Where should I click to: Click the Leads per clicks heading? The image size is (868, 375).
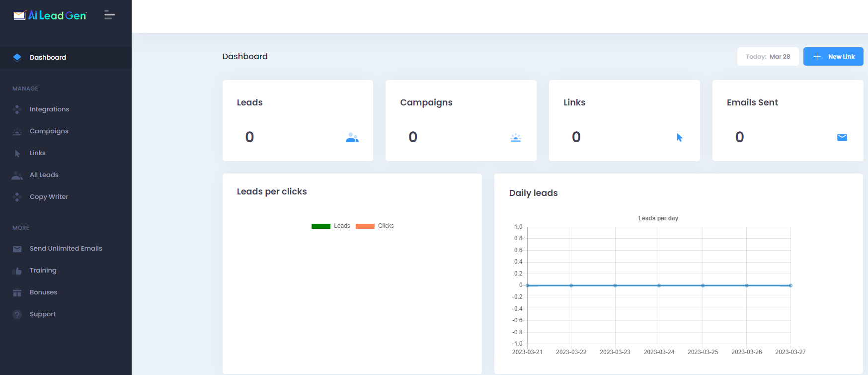coord(272,191)
